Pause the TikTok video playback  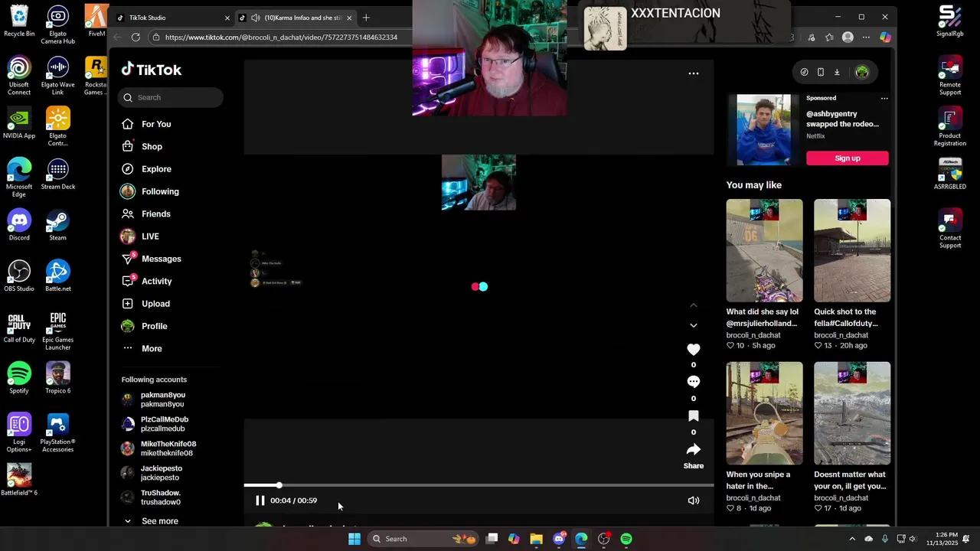click(260, 500)
